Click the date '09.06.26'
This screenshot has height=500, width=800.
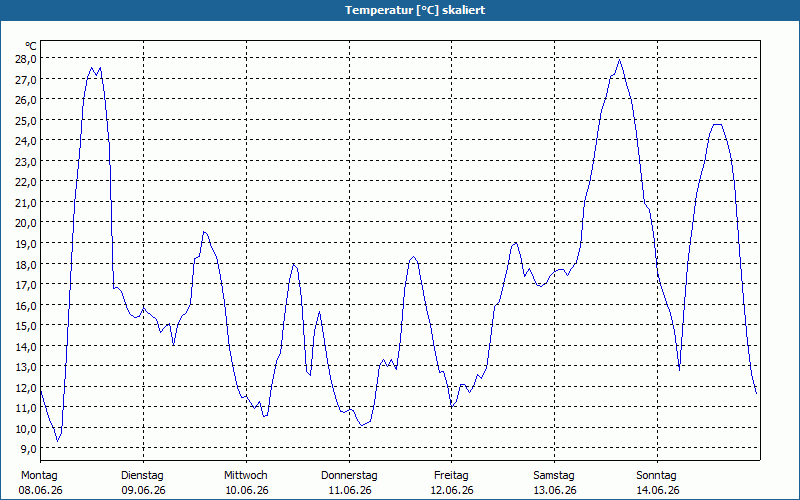(x=143, y=490)
